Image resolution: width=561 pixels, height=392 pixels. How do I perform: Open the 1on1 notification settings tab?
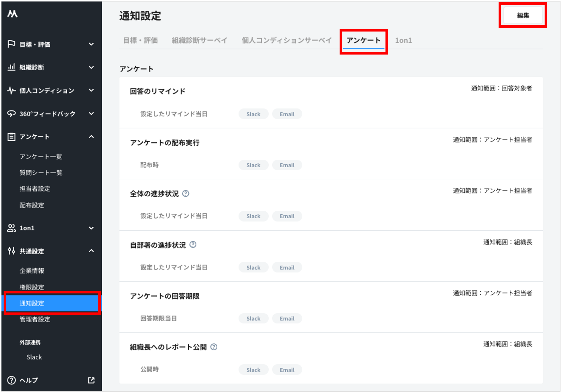point(404,40)
